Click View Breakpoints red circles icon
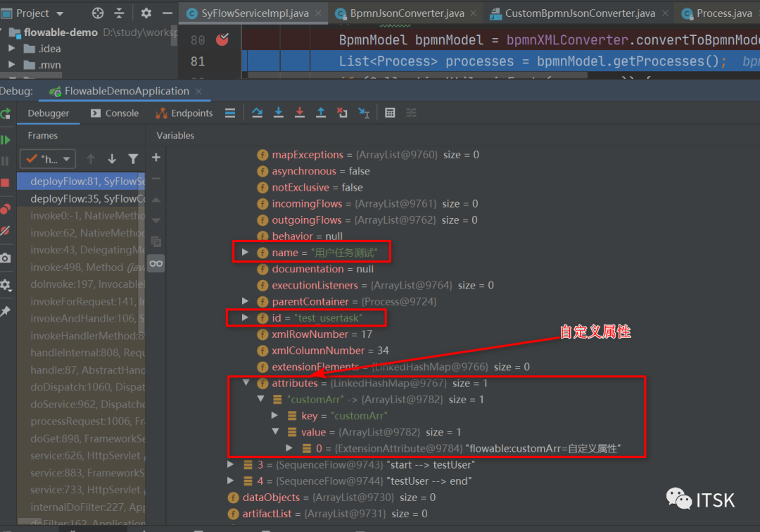 [x=6, y=209]
